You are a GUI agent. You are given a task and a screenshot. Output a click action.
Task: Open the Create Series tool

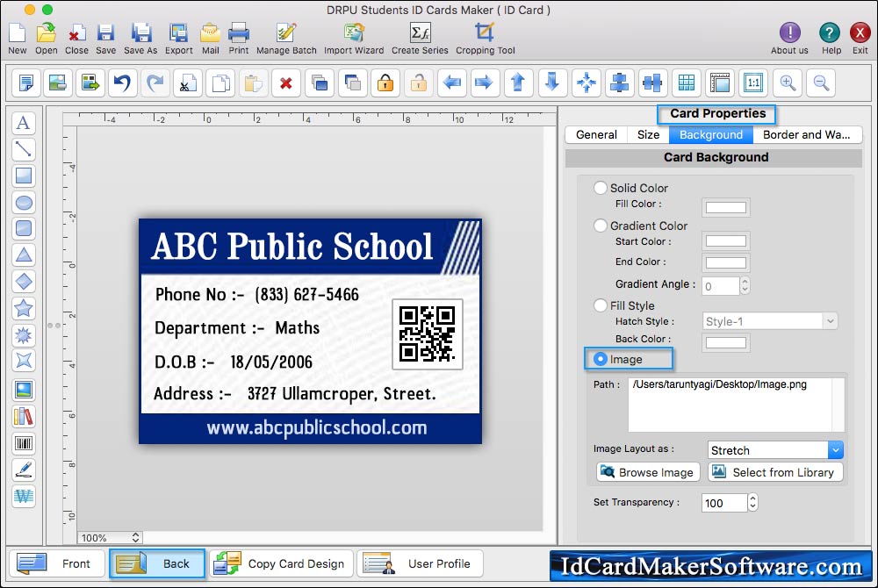click(x=420, y=39)
